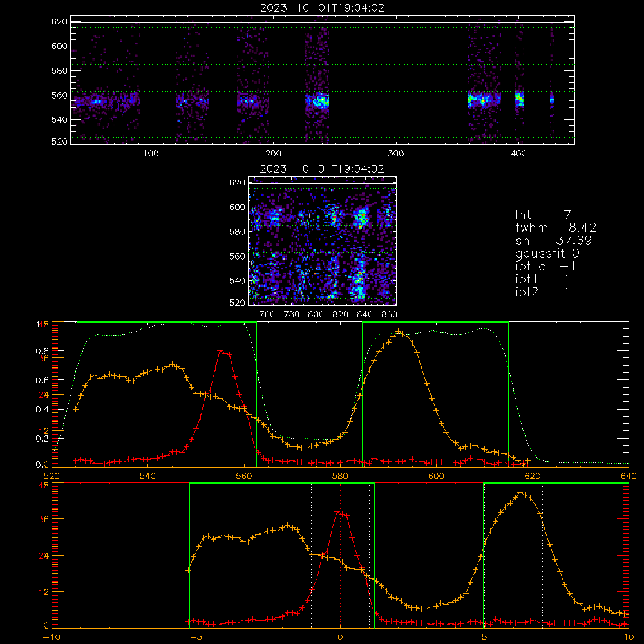This screenshot has width=644, height=644.
Task: Click y-axis label 540 on top spectrogram
Action: click(x=59, y=120)
